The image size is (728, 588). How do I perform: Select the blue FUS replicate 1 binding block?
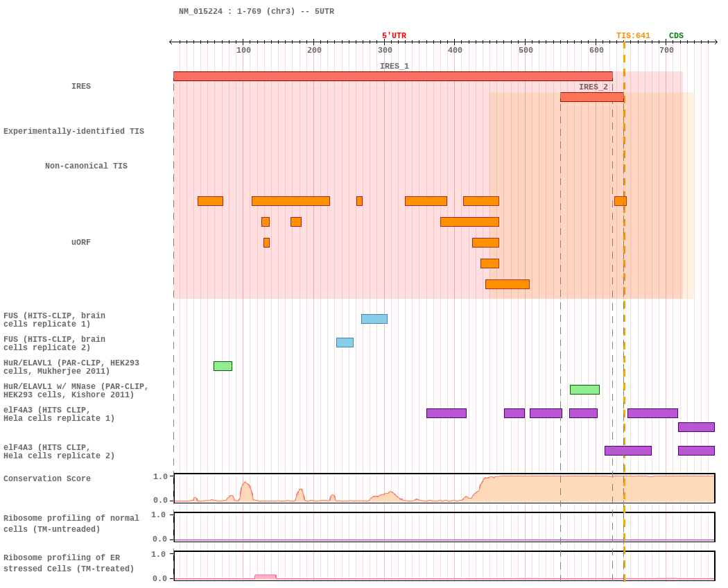(x=374, y=319)
